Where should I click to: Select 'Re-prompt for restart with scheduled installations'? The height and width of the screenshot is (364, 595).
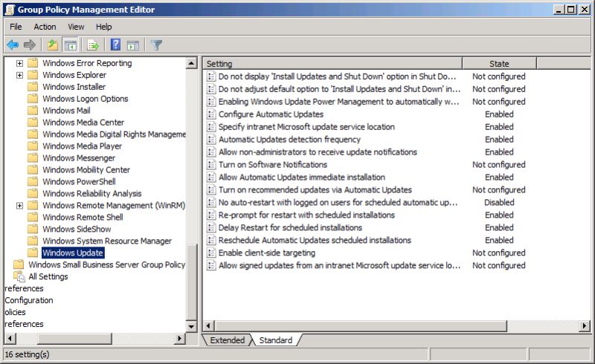(x=306, y=215)
